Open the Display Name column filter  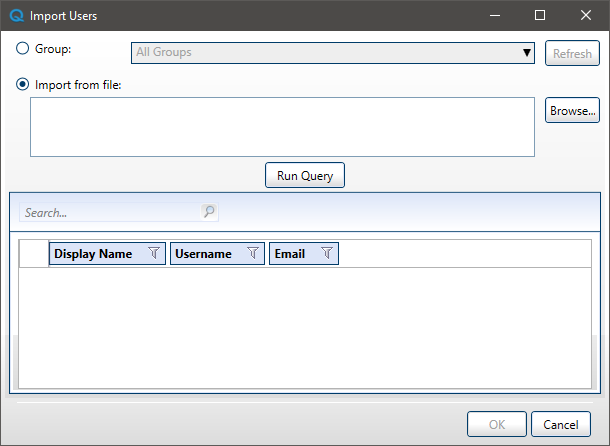click(x=154, y=254)
